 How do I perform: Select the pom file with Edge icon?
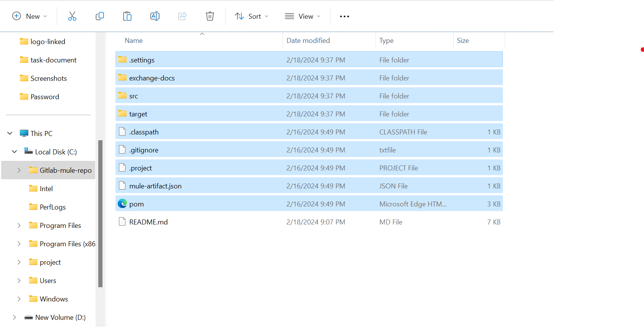coord(137,204)
